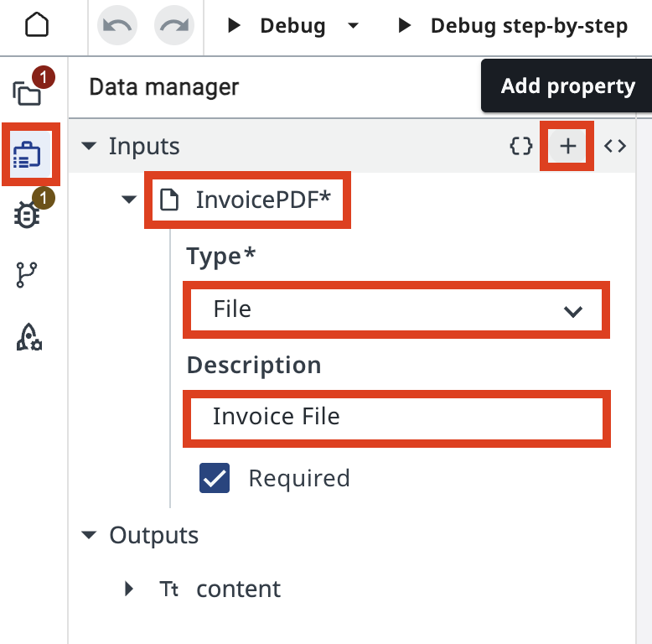Start Debug run
This screenshot has height=644, width=652.
coord(277,26)
